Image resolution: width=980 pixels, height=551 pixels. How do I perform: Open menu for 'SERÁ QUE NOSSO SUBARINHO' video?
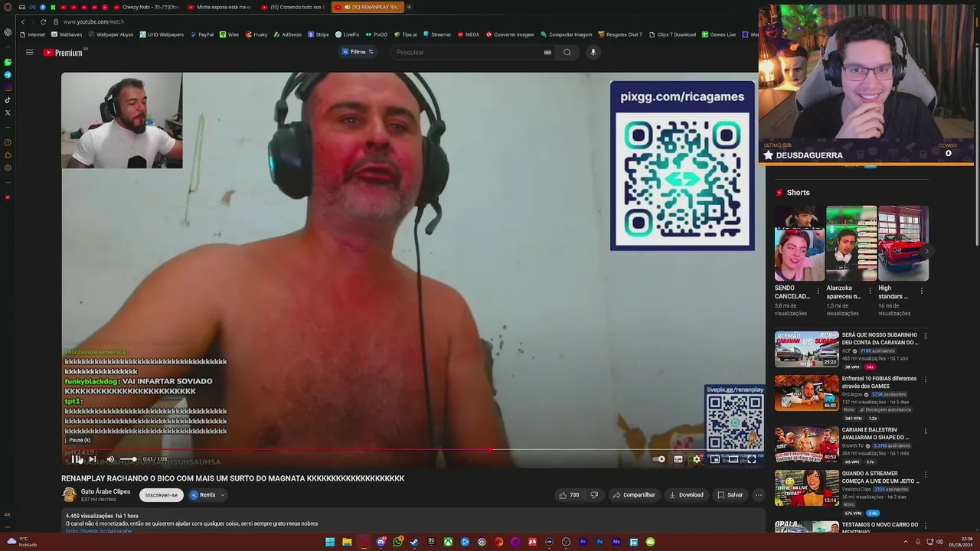tap(926, 336)
